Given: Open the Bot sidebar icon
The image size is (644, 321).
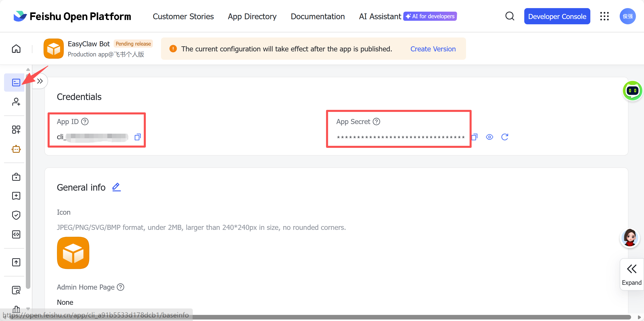Looking at the screenshot, I should click(16, 149).
